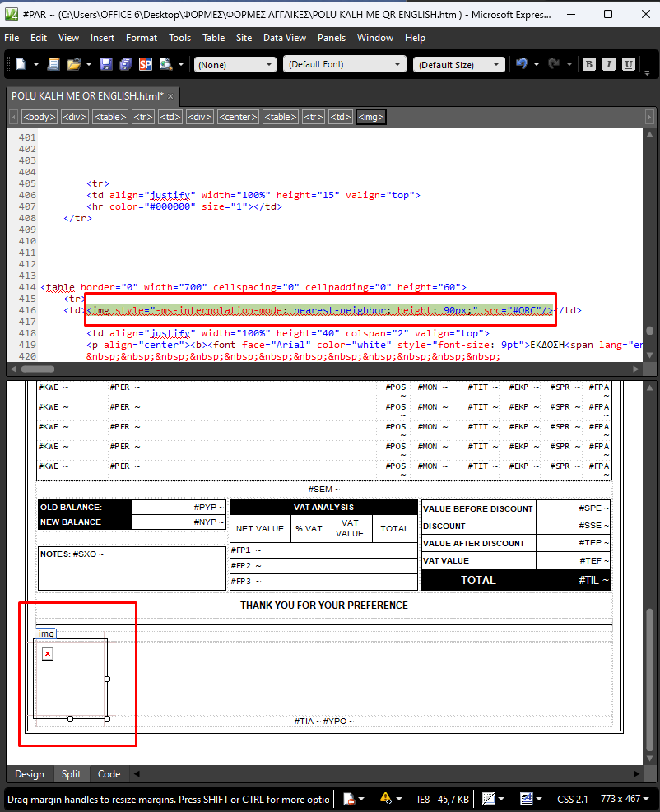Open the Help menu
The width and height of the screenshot is (660, 812).
coord(415,38)
